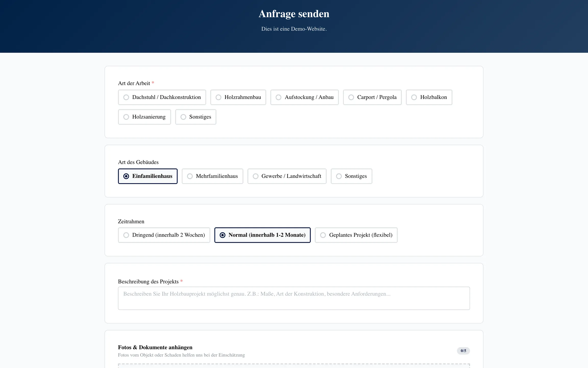Select Dachstuhl / Dachkonstruktion work type
Screen dimensions: 588x368
162,97
